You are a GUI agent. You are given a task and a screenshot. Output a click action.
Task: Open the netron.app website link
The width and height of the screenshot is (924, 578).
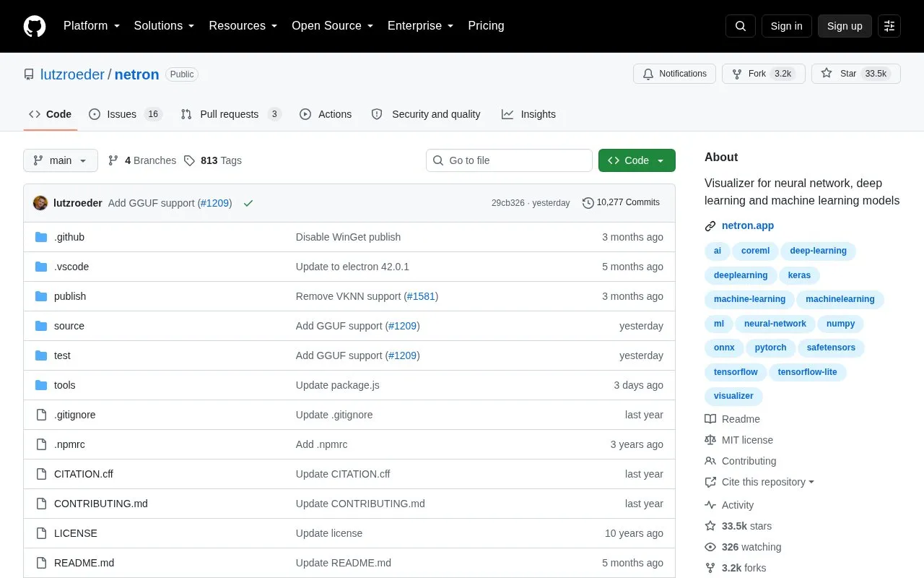748,225
